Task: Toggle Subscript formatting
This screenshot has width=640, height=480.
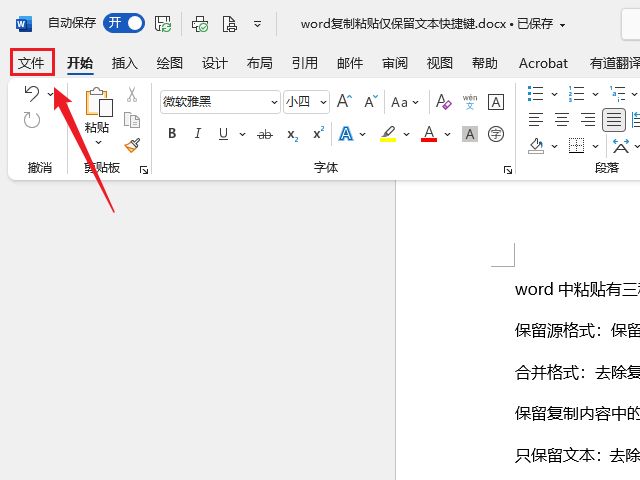Action: pos(292,135)
